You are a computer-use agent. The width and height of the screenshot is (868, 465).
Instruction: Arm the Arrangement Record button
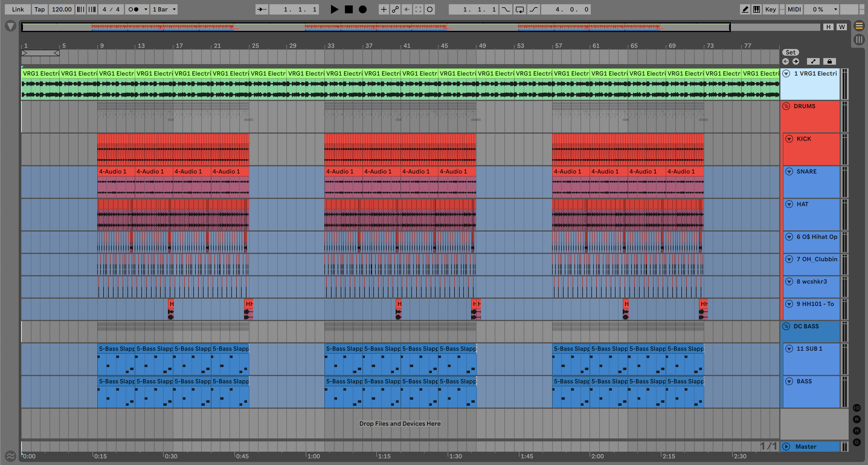(x=362, y=9)
